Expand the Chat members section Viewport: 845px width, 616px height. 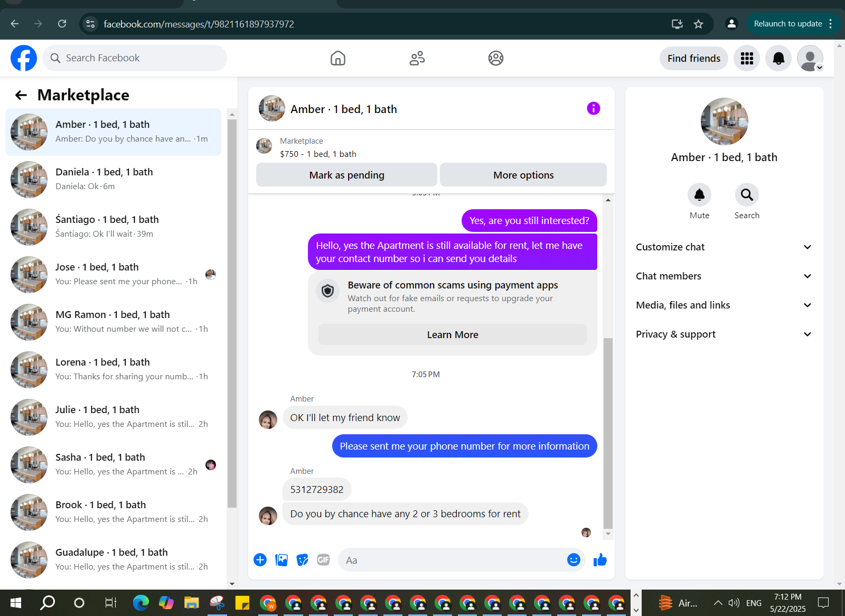click(x=724, y=276)
